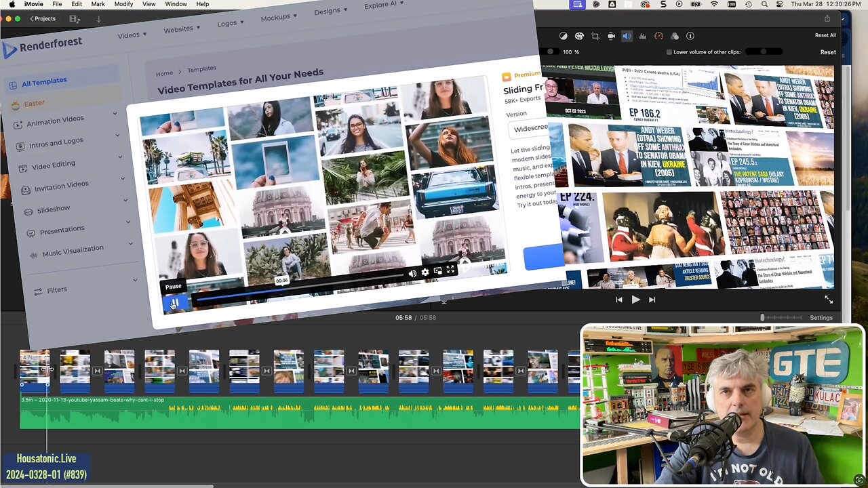Open the Color Balance tool
This screenshot has width=868, height=488.
pyautogui.click(x=564, y=36)
